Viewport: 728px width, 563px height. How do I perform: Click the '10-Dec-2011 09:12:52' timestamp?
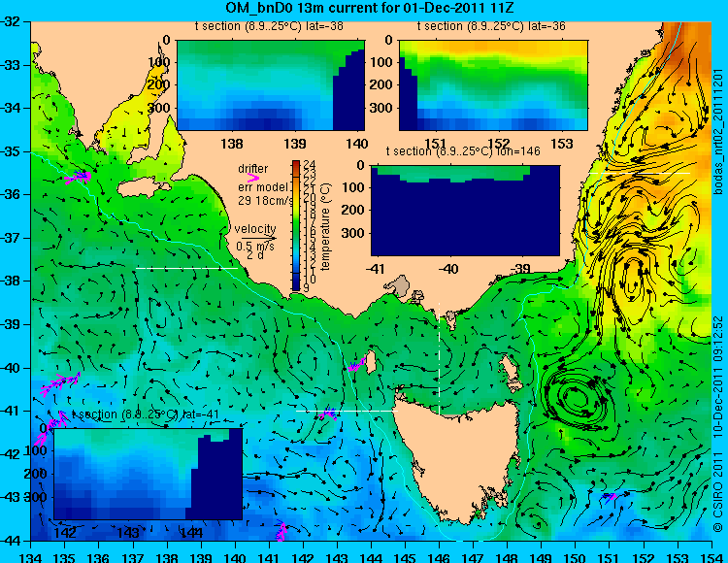pos(718,377)
